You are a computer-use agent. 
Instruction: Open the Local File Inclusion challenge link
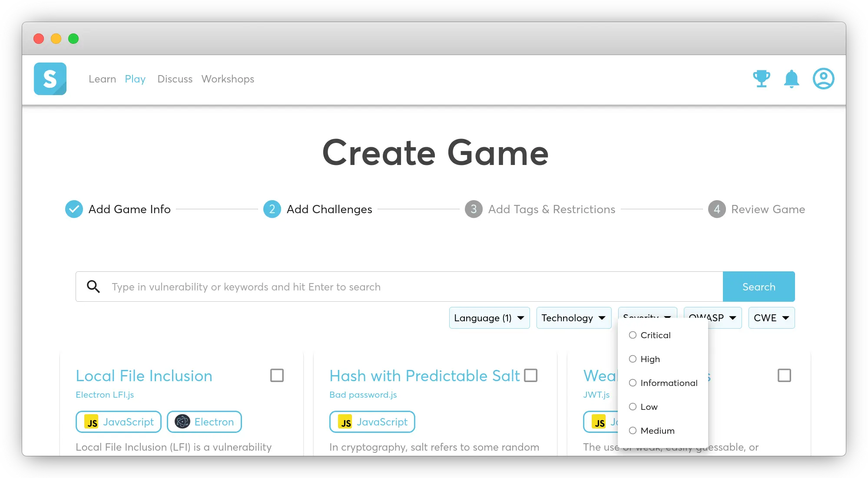click(144, 376)
